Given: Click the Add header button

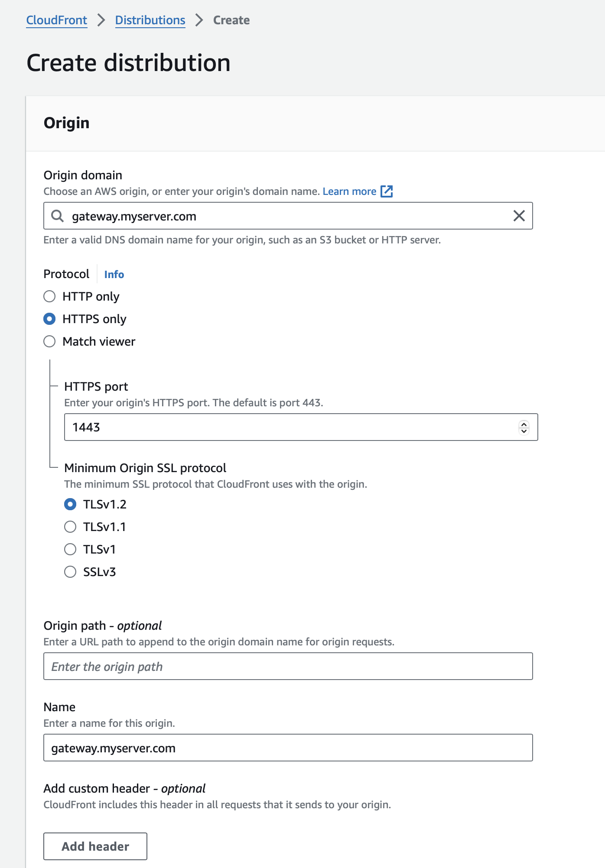Looking at the screenshot, I should (95, 846).
